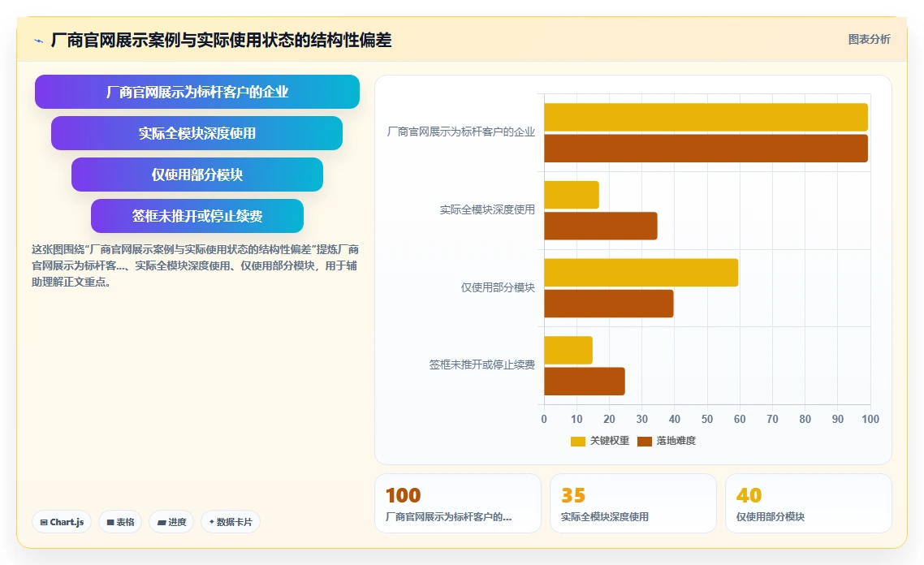Click the 表格 tag chip
Screen dimensions: 924x565
click(120, 522)
